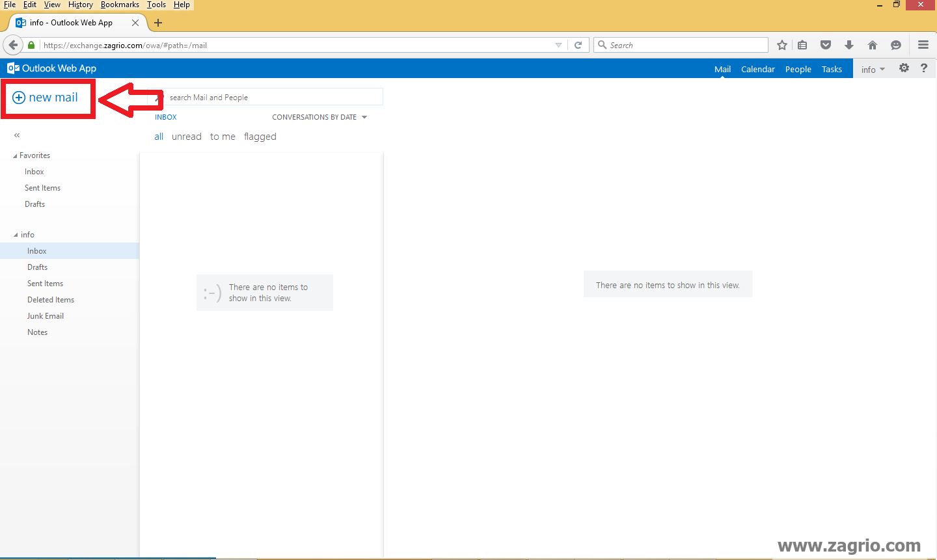Screen dimensions: 937x560
Task: Reload the page with refresh icon
Action: pos(578,45)
